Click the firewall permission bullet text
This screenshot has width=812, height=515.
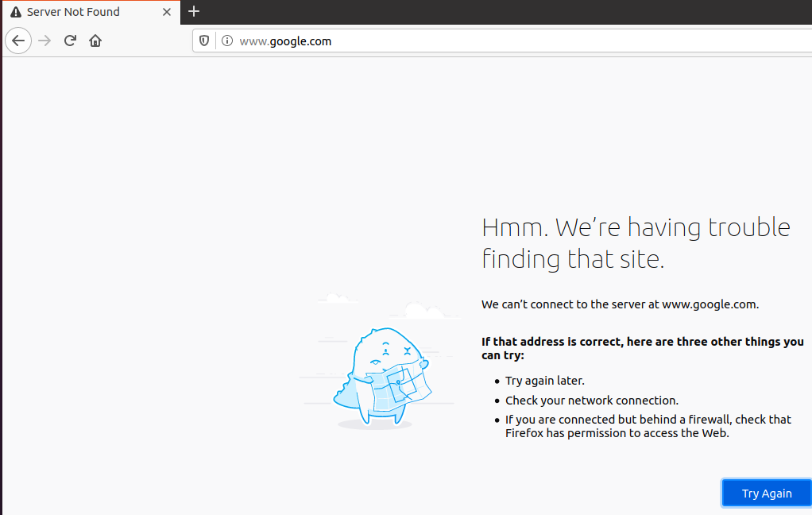point(648,426)
